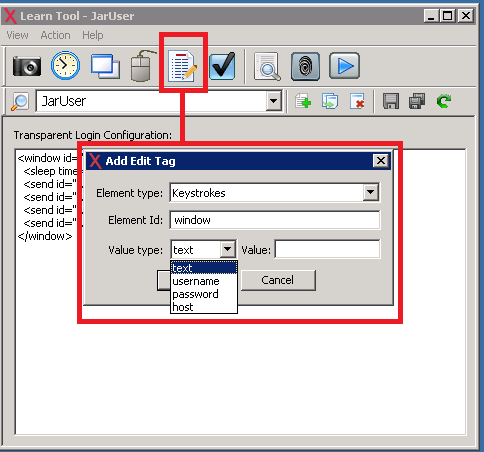Expand the Element type Keystrokes dropdown
484x452 pixels.
pyautogui.click(x=371, y=192)
